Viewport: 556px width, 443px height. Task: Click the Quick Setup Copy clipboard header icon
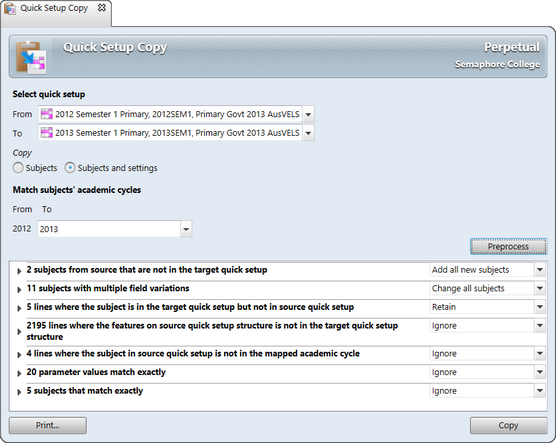click(31, 57)
